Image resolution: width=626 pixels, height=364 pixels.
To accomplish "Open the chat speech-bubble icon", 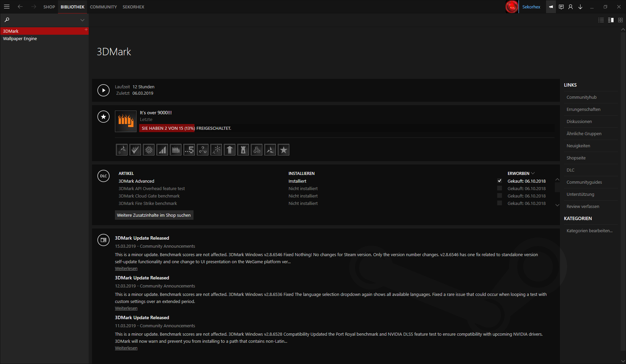I will 561,7.
